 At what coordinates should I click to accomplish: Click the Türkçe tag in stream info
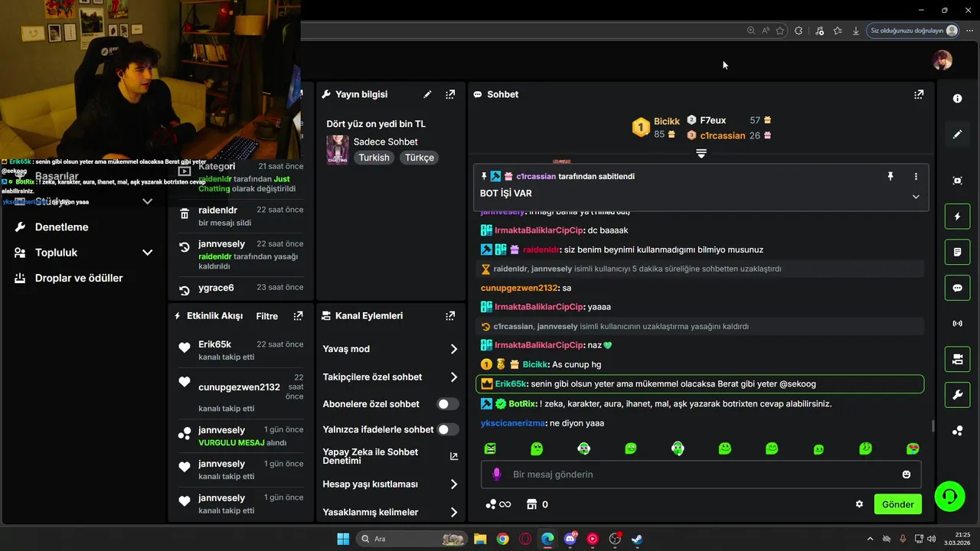coord(420,158)
